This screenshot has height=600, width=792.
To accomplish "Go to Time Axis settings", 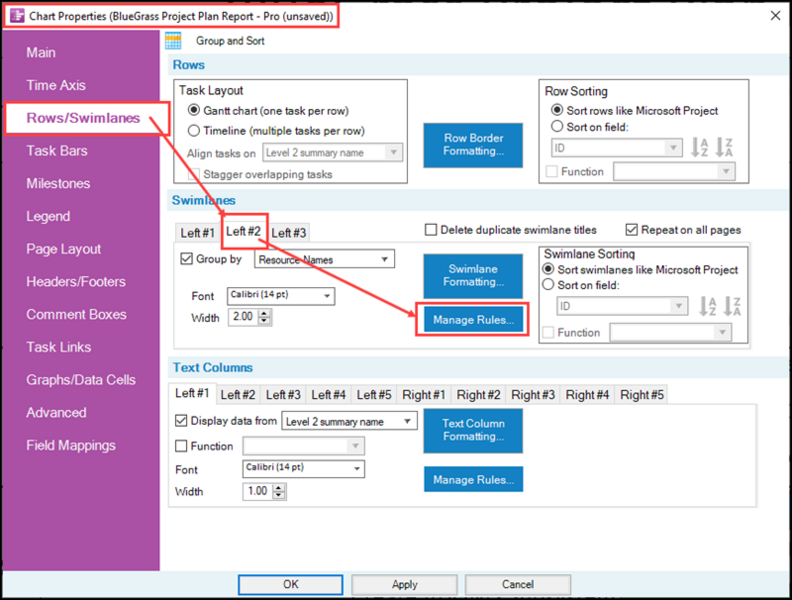I will tap(56, 85).
